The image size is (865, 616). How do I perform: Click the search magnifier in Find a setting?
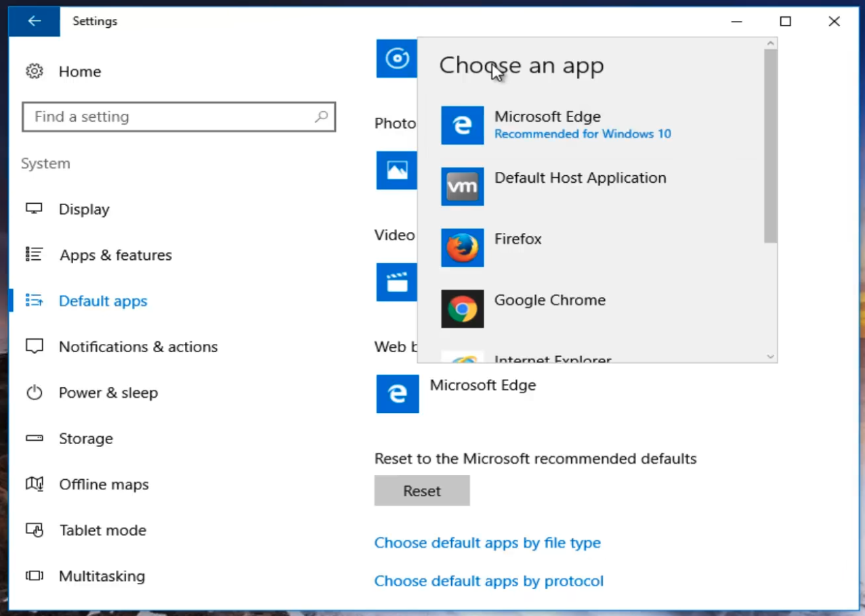(322, 116)
